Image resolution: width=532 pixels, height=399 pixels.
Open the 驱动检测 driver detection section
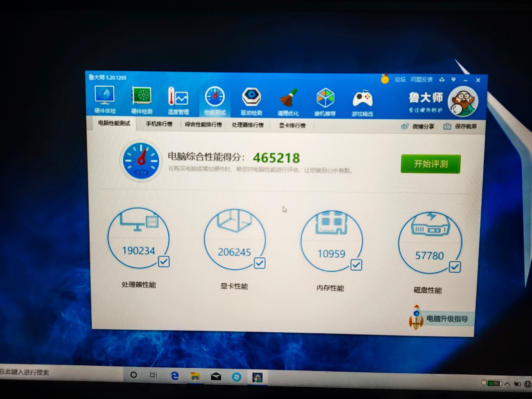251,102
